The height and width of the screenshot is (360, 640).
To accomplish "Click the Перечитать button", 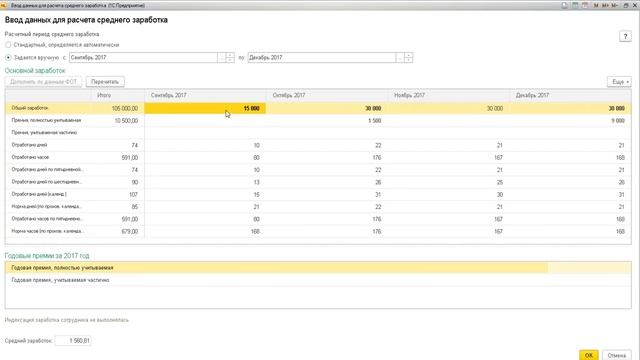I will pos(105,82).
